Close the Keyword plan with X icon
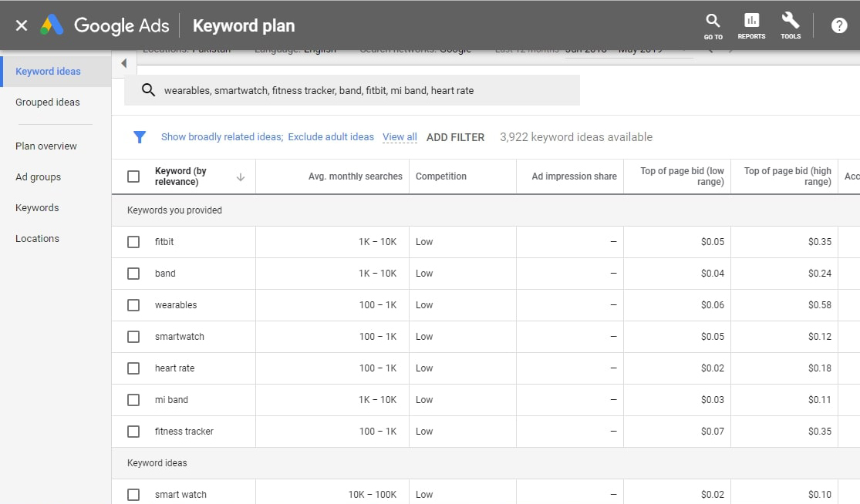Viewport: 860px width, 504px height. coord(22,25)
